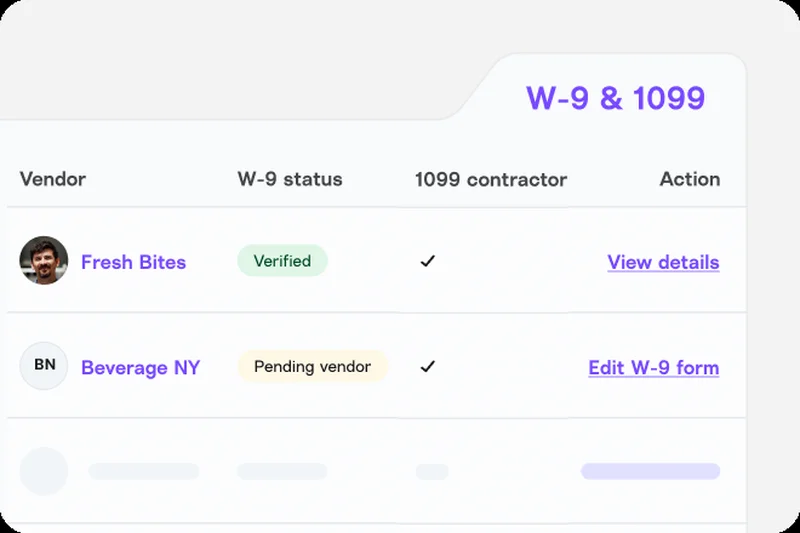Click the placeholder contractor mark in third row

point(432,471)
